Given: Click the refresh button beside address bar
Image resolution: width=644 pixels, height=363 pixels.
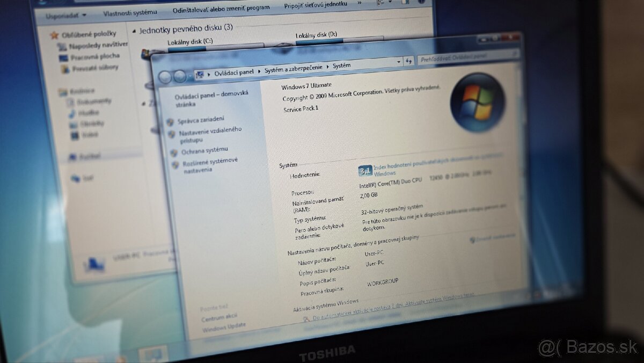Looking at the screenshot, I should point(409,61).
